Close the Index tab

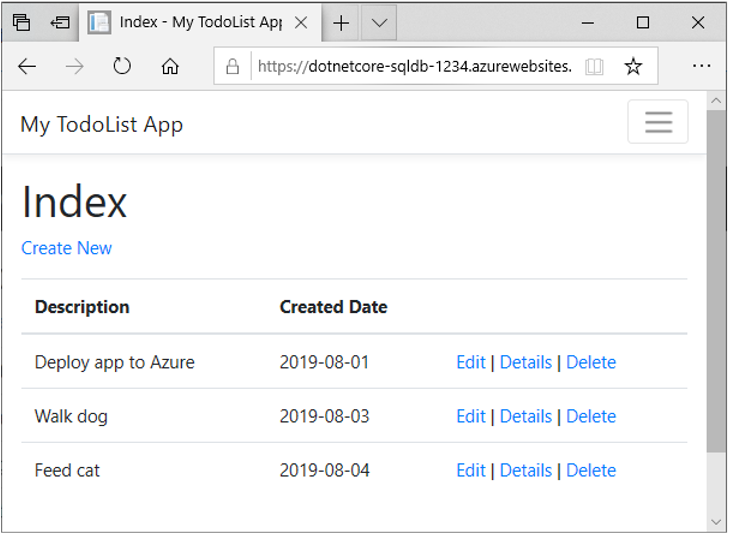301,22
